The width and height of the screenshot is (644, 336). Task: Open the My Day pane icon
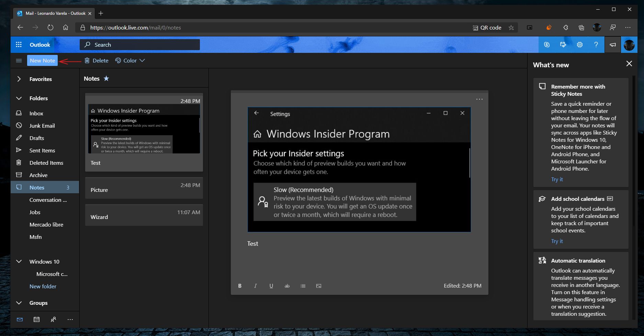tap(563, 45)
